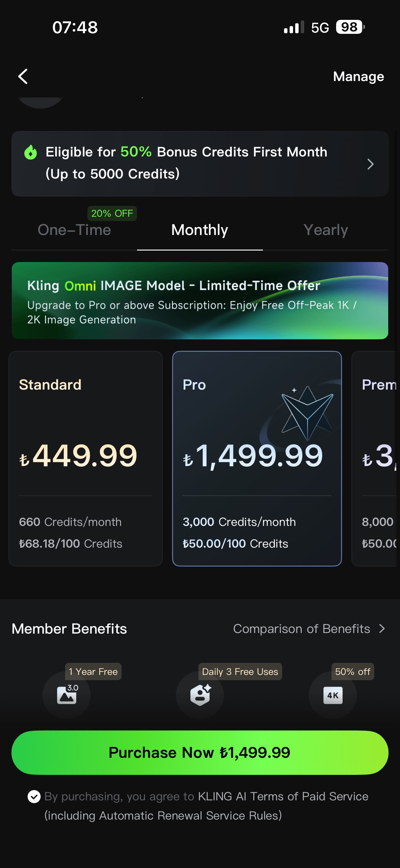Expand Comparison of Benefits arrow

point(382,629)
